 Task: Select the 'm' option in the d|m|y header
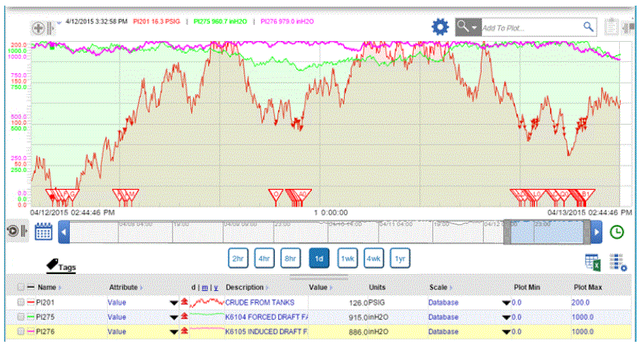tap(204, 288)
